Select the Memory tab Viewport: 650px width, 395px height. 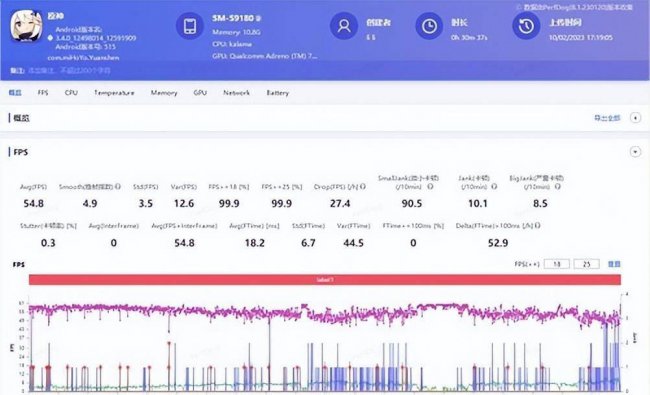pos(164,92)
